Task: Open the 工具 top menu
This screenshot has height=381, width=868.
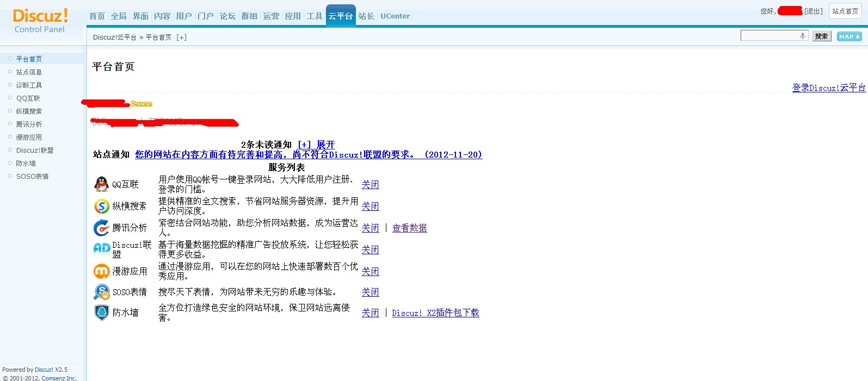Action: click(x=315, y=16)
